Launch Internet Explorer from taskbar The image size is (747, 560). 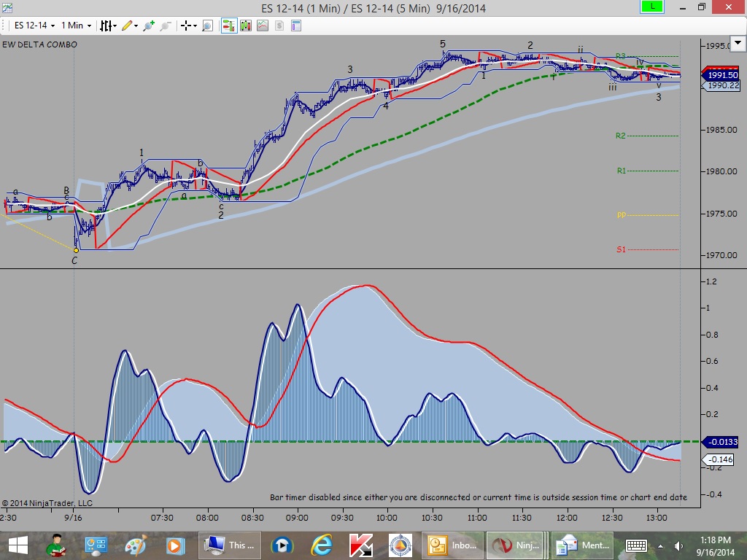[x=322, y=545]
